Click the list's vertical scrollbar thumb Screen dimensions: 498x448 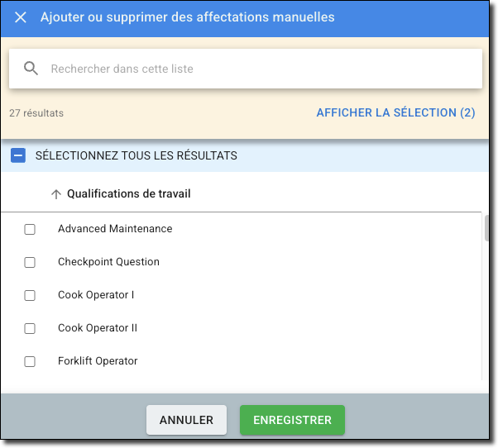(x=487, y=227)
